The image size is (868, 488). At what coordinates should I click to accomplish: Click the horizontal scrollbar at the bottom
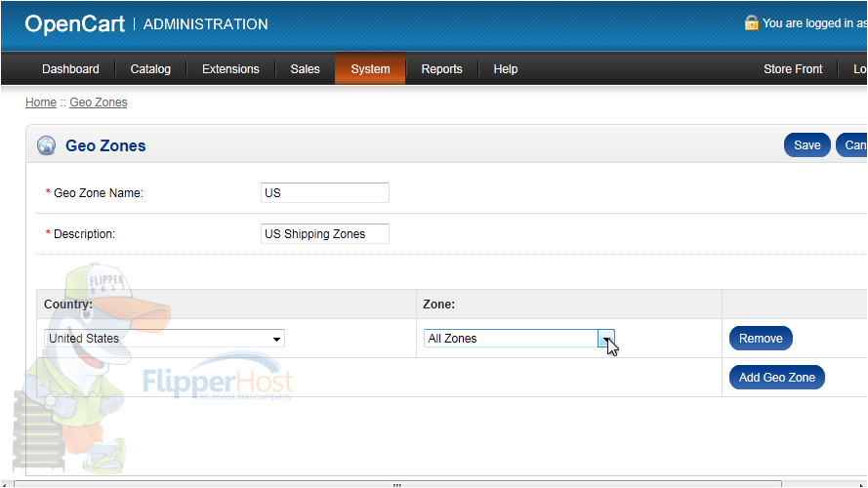397,484
